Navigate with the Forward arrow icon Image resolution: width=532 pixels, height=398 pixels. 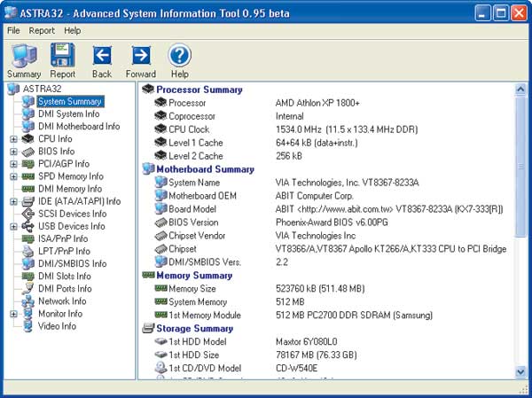pos(140,55)
